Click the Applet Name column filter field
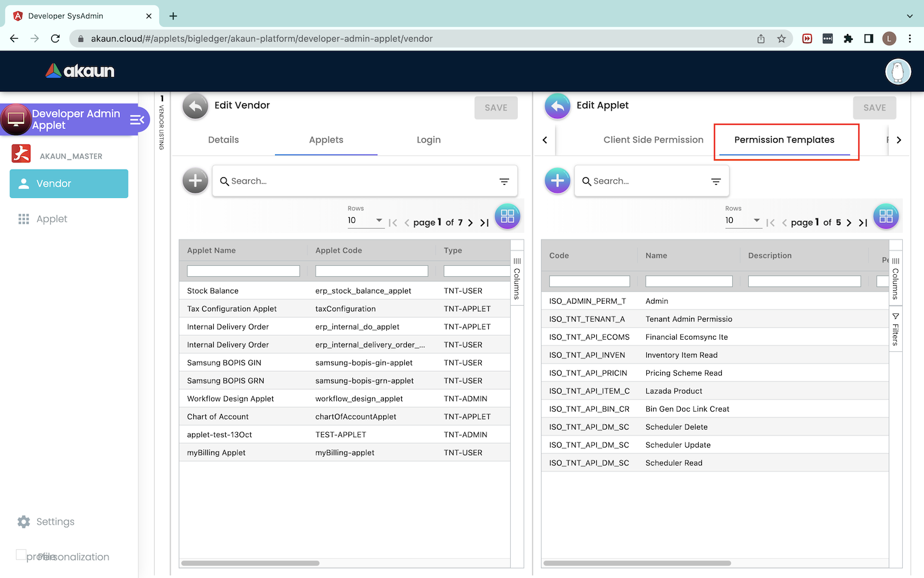Image resolution: width=924 pixels, height=578 pixels. click(243, 271)
